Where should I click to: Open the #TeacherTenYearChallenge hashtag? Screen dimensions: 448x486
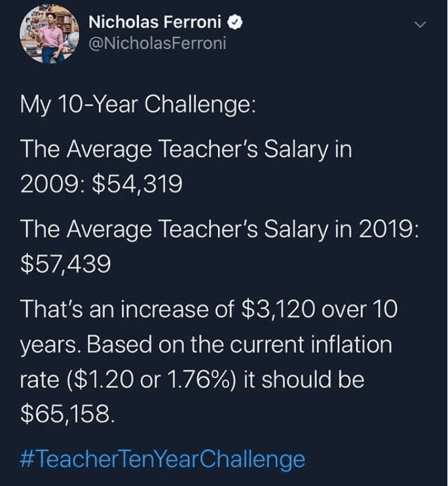(x=163, y=458)
